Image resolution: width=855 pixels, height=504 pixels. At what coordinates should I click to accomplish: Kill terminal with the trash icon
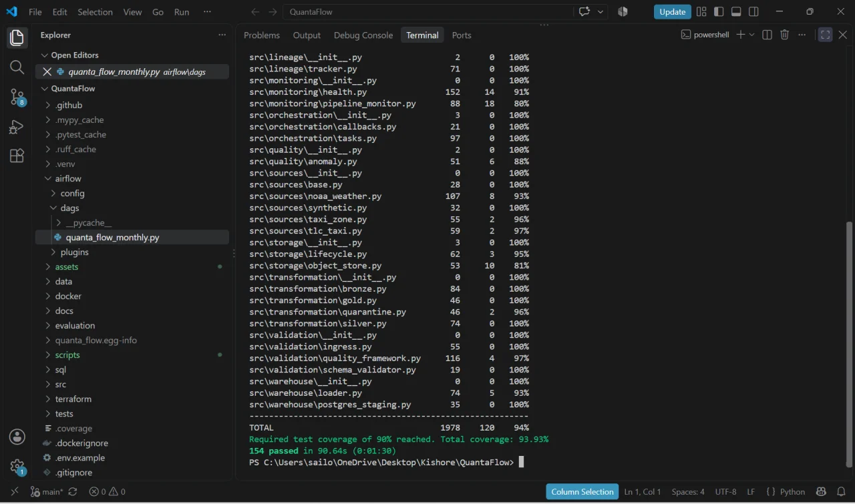[785, 35]
